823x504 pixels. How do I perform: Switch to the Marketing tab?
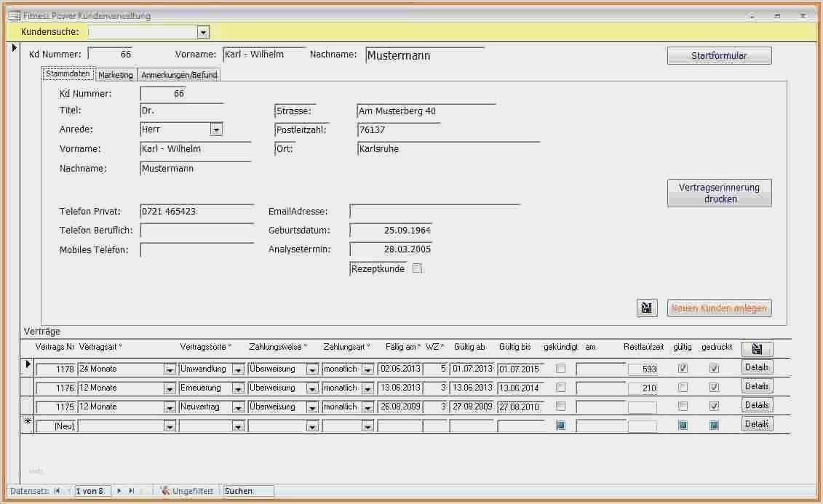[x=115, y=73]
